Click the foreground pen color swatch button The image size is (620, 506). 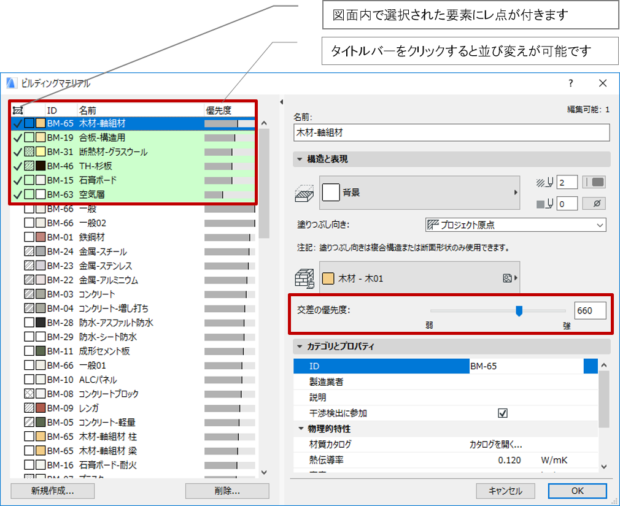pyautogui.click(x=594, y=182)
